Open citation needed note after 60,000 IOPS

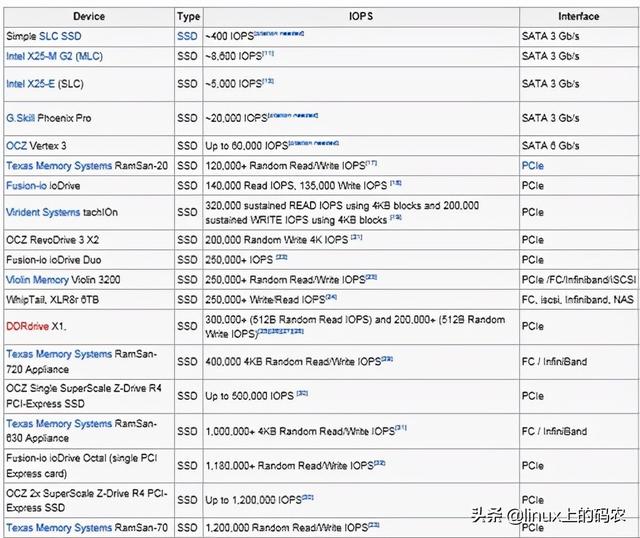(x=313, y=143)
